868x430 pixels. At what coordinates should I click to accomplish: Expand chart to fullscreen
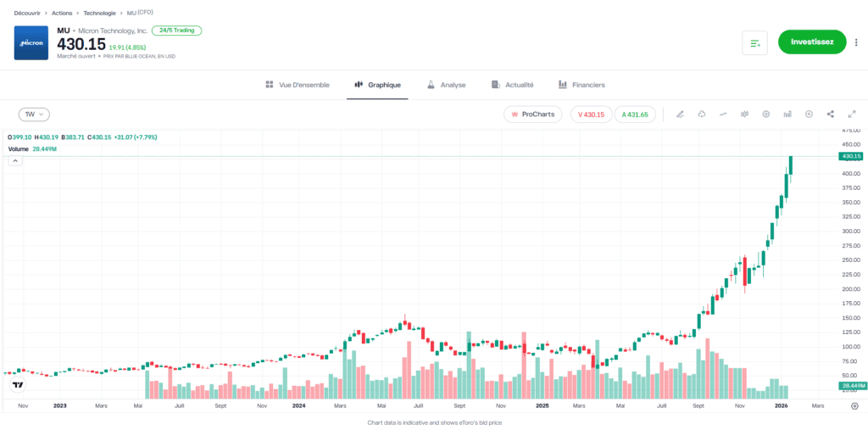coord(852,114)
